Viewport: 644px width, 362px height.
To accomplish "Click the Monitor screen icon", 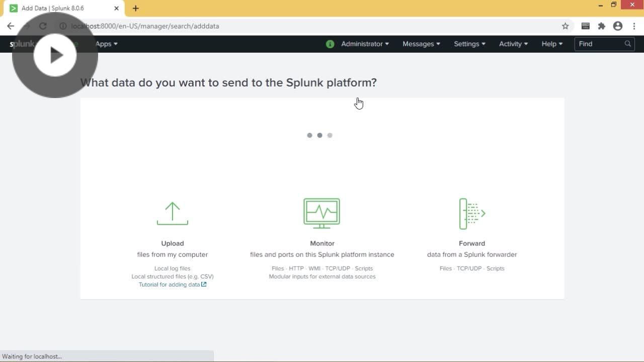I will coord(321,213).
